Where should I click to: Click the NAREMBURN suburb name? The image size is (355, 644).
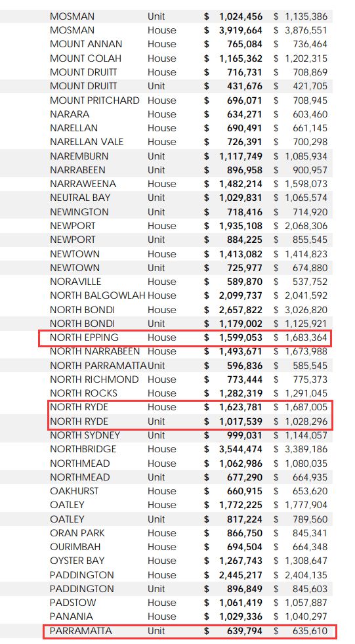(x=79, y=156)
